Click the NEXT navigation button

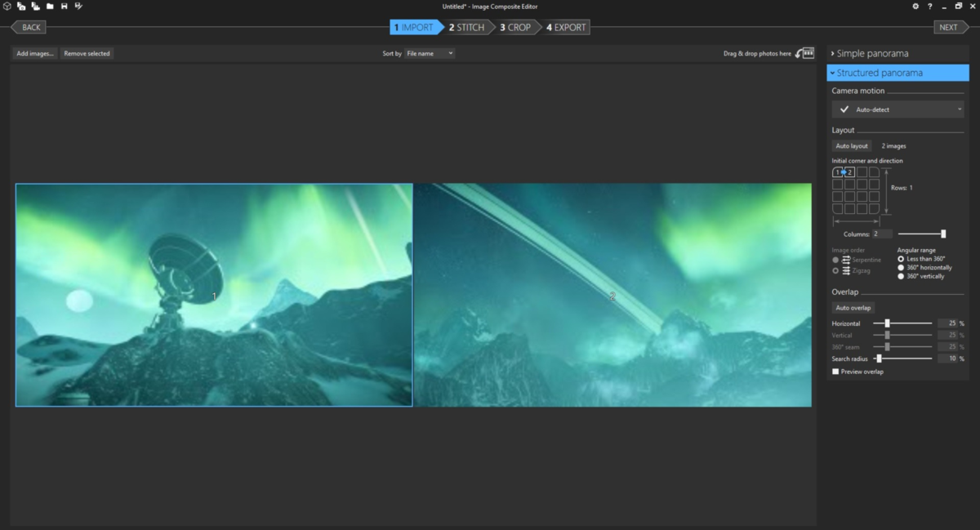pos(951,27)
